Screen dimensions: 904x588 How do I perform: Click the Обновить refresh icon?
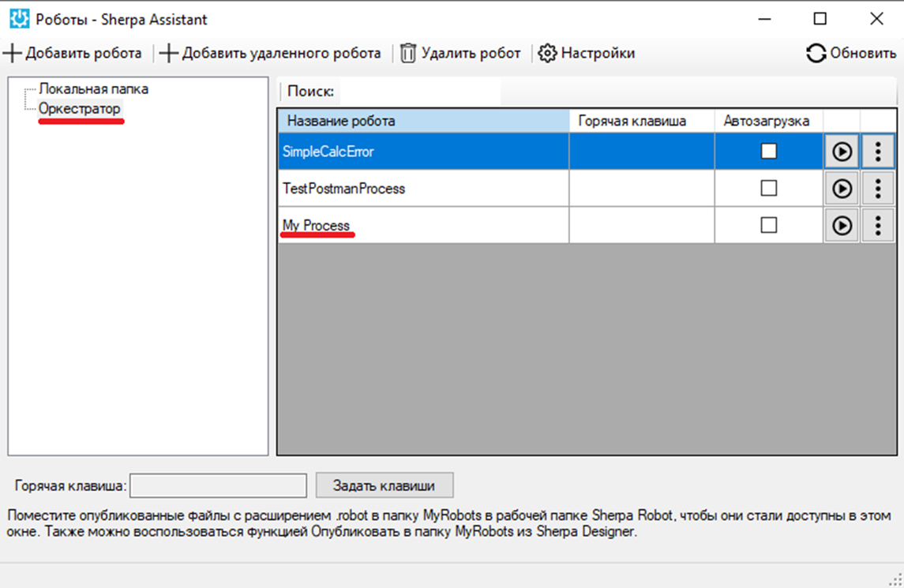pyautogui.click(x=816, y=53)
